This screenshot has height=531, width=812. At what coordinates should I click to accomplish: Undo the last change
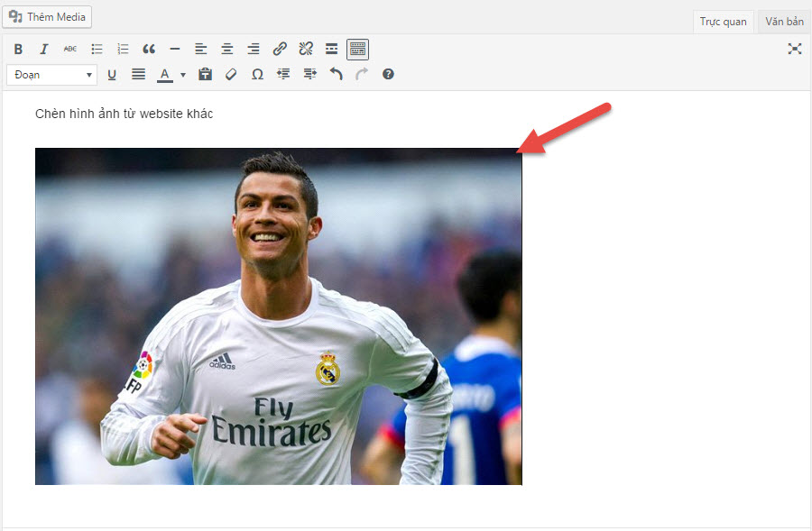(335, 74)
